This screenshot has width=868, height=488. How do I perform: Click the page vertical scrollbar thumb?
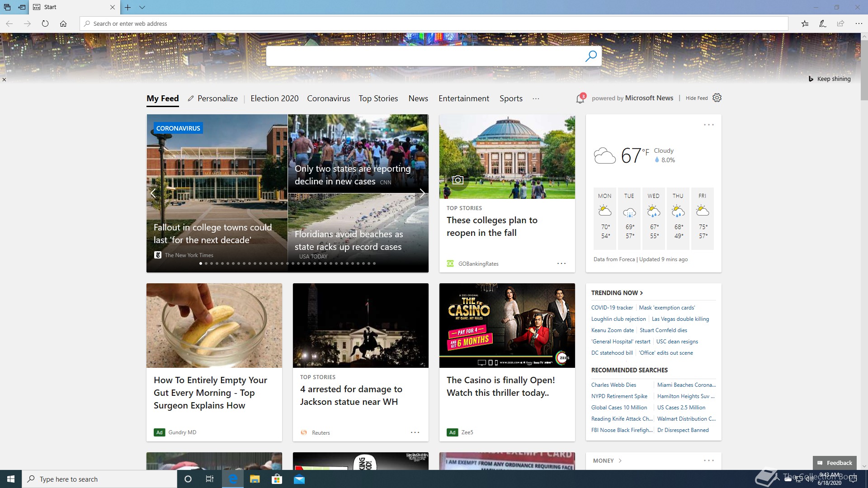[864, 70]
